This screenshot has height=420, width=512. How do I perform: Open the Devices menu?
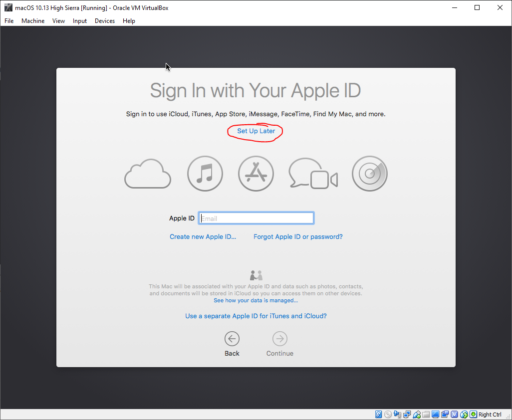[x=104, y=20]
